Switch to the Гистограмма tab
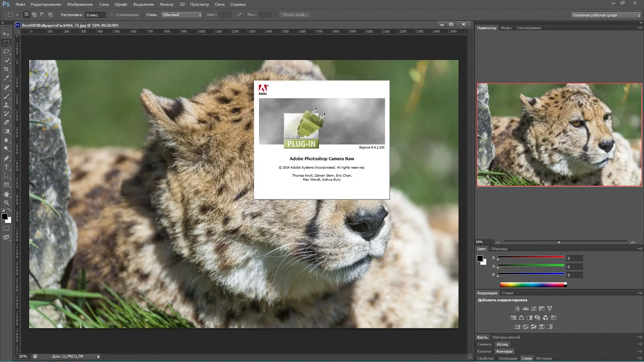 coord(529,28)
